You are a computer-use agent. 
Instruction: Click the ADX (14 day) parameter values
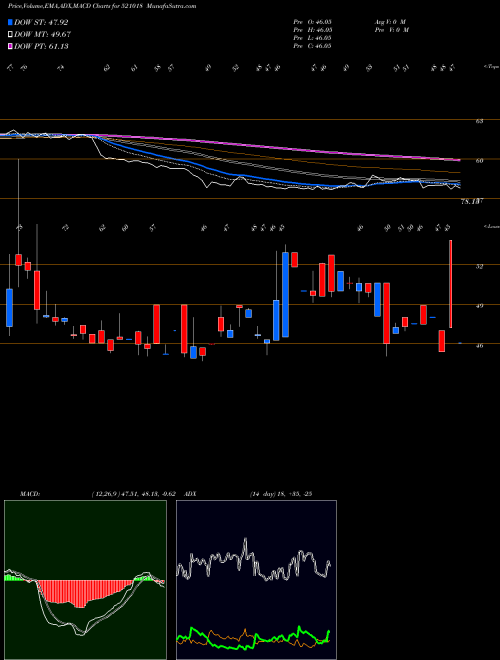pos(280,494)
